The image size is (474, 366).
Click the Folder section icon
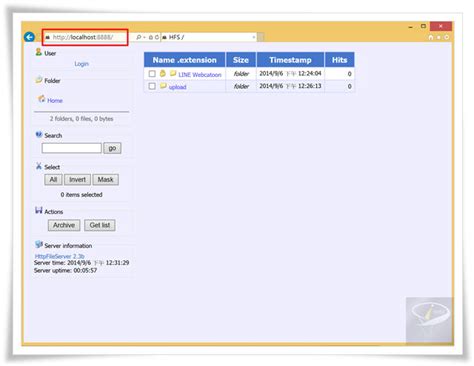(39, 80)
